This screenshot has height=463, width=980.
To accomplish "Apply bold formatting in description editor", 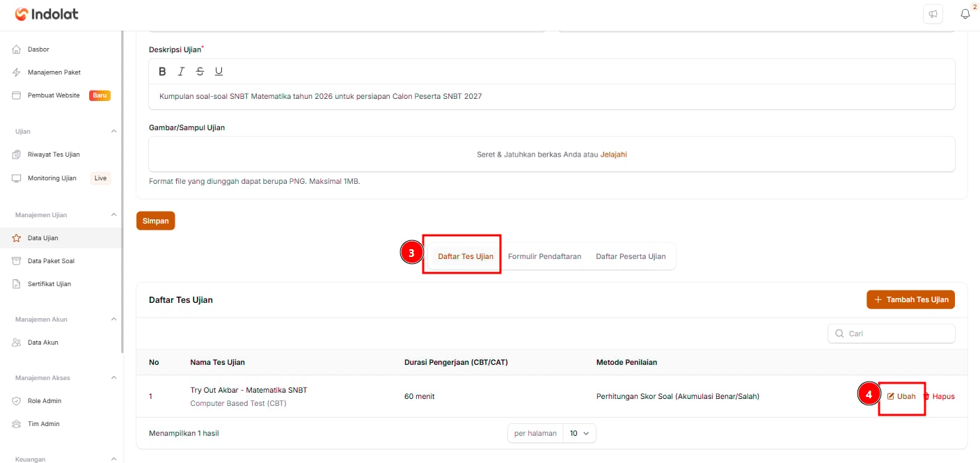I will (x=162, y=71).
